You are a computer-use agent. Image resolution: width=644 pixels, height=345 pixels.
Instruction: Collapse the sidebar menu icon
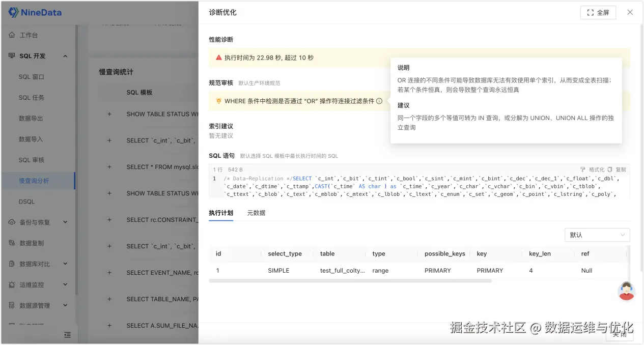pyautogui.click(x=67, y=335)
